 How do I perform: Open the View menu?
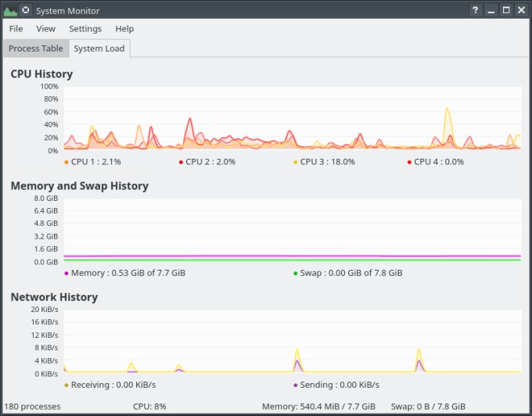45,29
